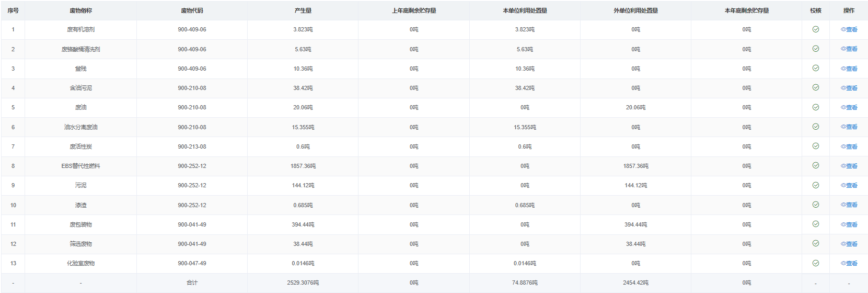Click the 校核 check icon for 废有机溶剂
This screenshot has width=868, height=293.
click(x=815, y=29)
